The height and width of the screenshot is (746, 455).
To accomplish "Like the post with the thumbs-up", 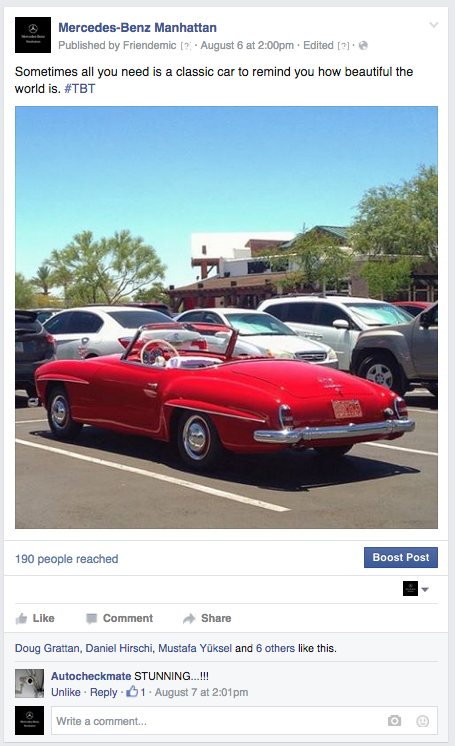I will 35,618.
